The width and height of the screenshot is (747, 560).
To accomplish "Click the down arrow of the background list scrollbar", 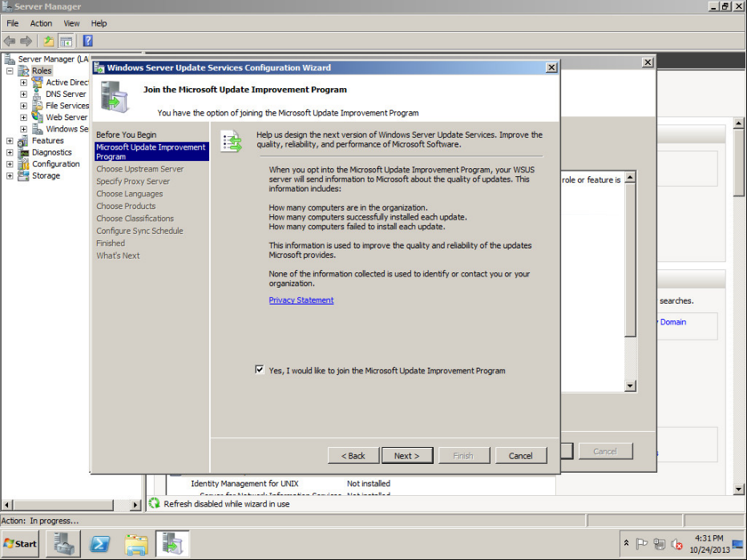I will 630,385.
